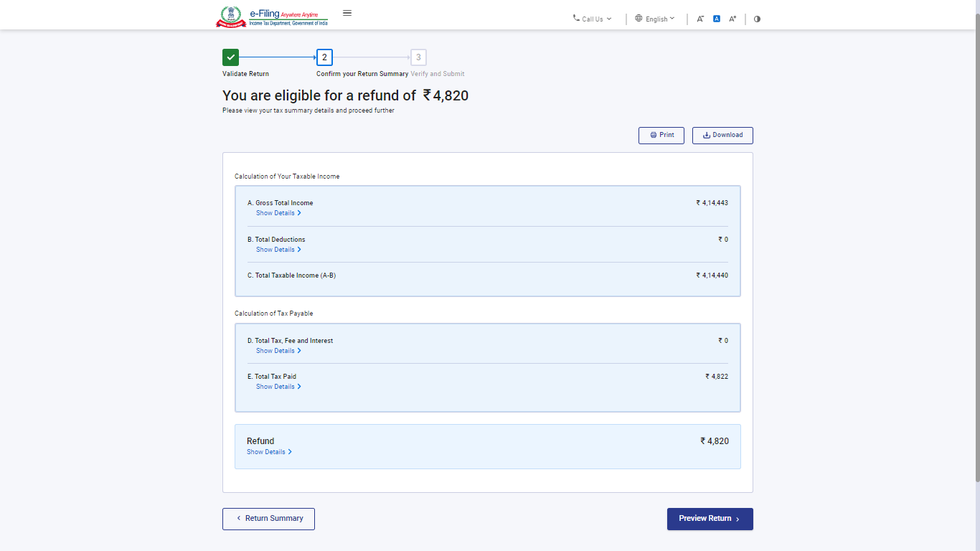The height and width of the screenshot is (551, 980).
Task: Reset to default font size icon
Action: (716, 19)
